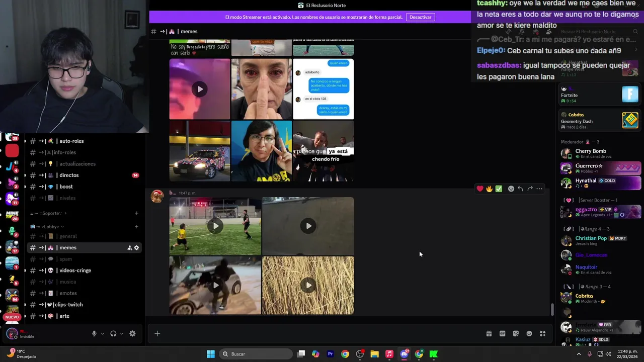
Task: Open the add reaction emoji picker
Action: [511, 189]
